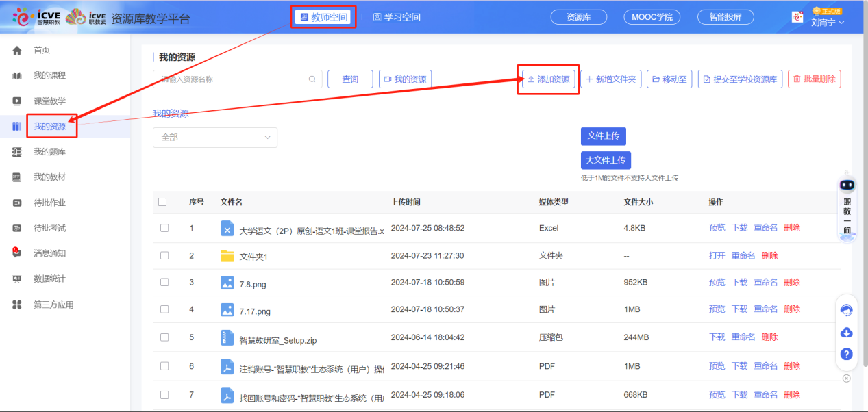Screen dimensions: 868x412
Task: Click the blue question mark help icon
Action: (x=846, y=355)
